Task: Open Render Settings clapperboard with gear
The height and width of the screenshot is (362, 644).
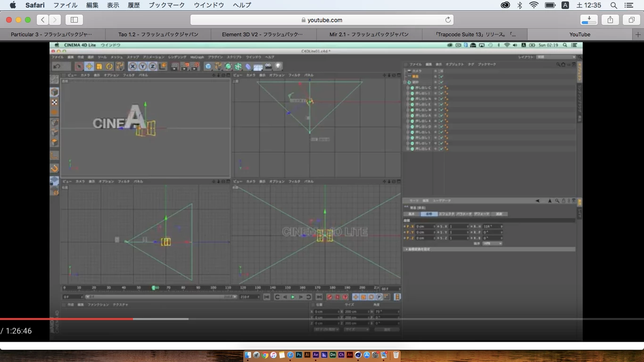Action: [195, 66]
